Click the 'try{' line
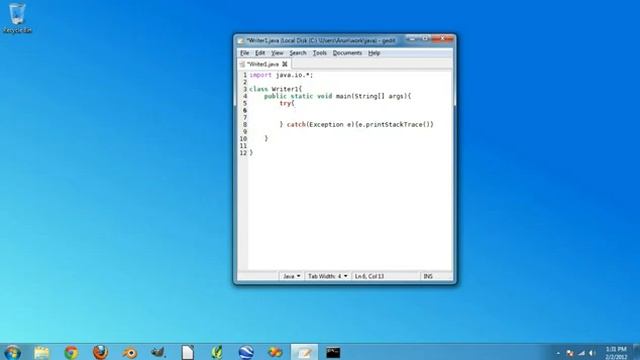 pos(287,103)
